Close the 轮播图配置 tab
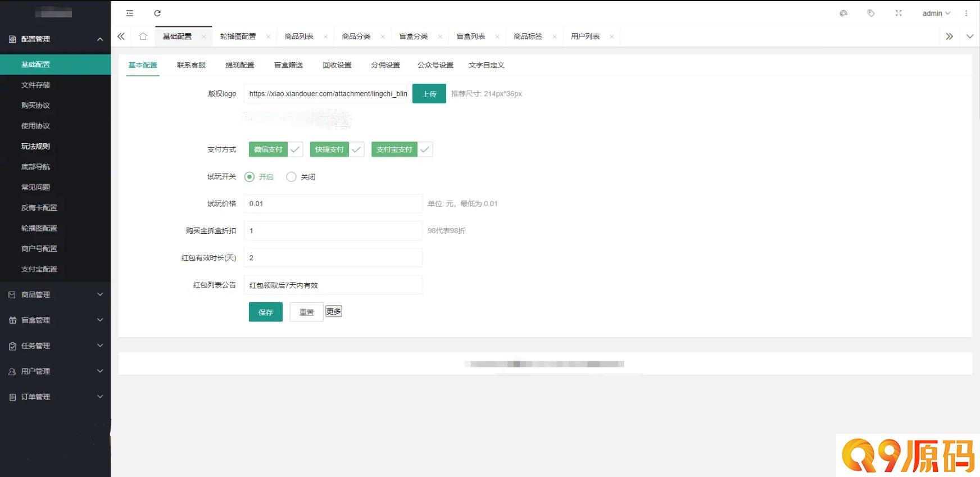Viewport: 980px width, 477px height. 268,37
